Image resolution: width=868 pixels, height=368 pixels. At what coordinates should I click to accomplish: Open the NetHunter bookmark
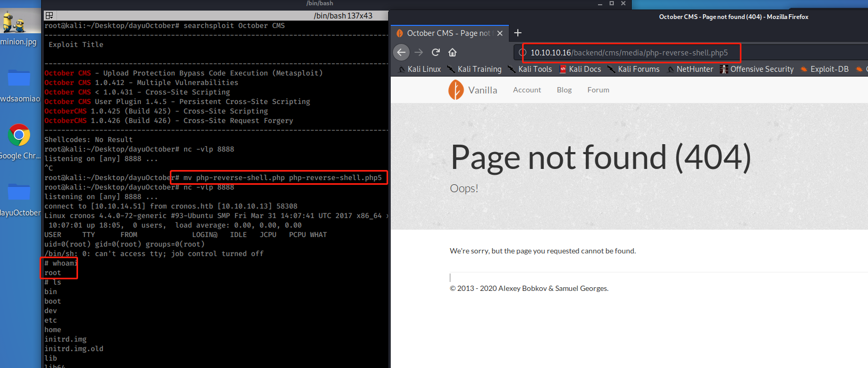(x=690, y=69)
